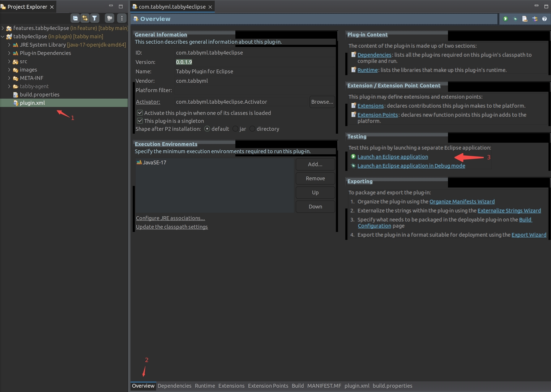Open the build.properties editor tab
The width and height of the screenshot is (551, 392).
coord(392,386)
